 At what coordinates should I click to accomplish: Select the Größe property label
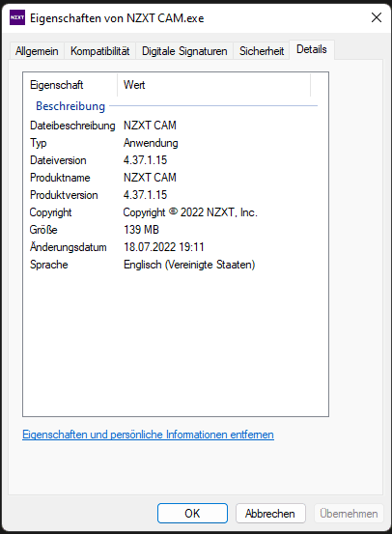[43, 230]
